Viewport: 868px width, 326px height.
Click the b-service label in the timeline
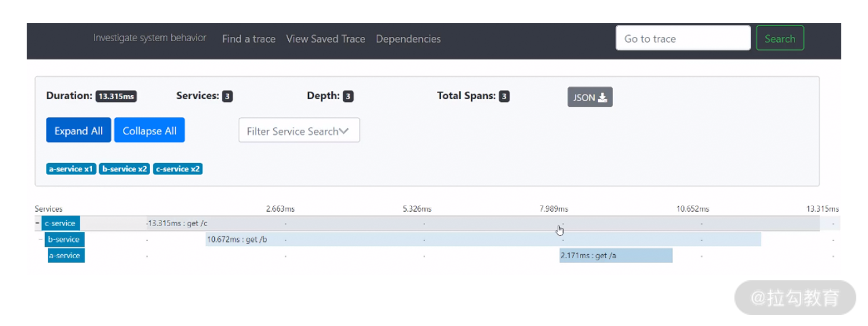click(65, 240)
